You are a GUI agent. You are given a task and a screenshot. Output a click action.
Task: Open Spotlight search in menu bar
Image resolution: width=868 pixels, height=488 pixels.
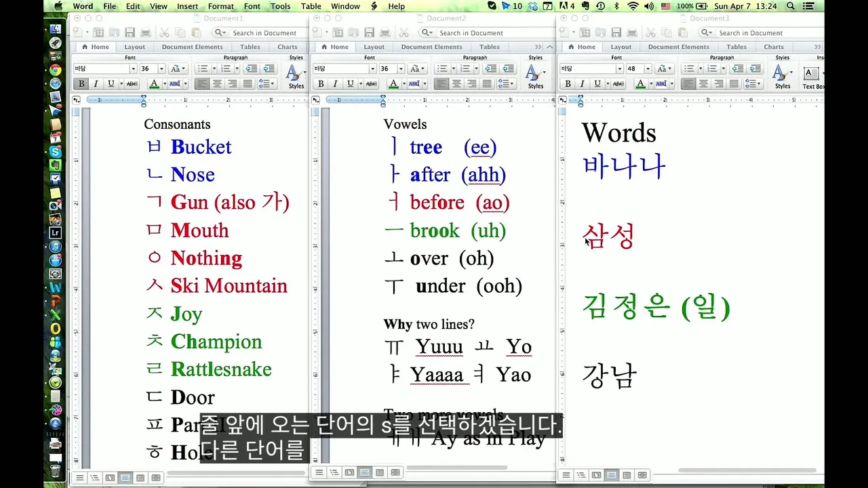pyautogui.click(x=790, y=6)
